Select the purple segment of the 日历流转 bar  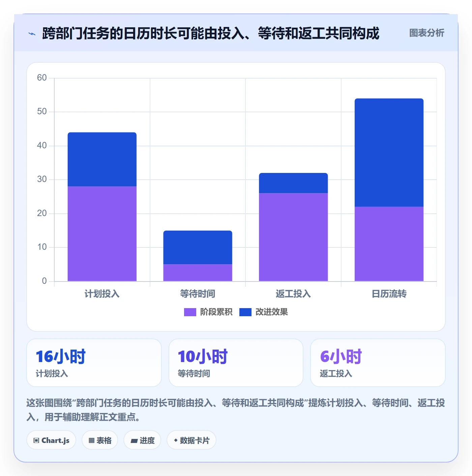tap(389, 244)
